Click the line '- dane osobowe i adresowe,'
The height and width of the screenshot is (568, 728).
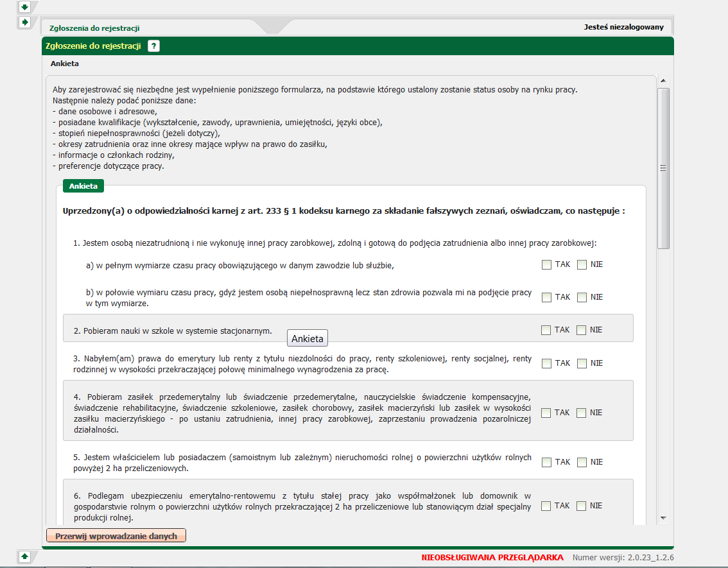105,112
